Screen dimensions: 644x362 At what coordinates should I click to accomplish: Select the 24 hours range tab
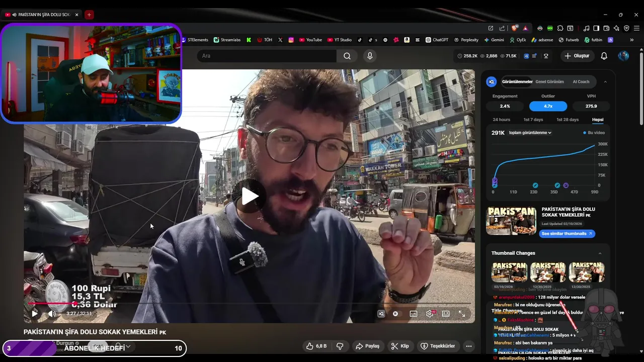(501, 120)
